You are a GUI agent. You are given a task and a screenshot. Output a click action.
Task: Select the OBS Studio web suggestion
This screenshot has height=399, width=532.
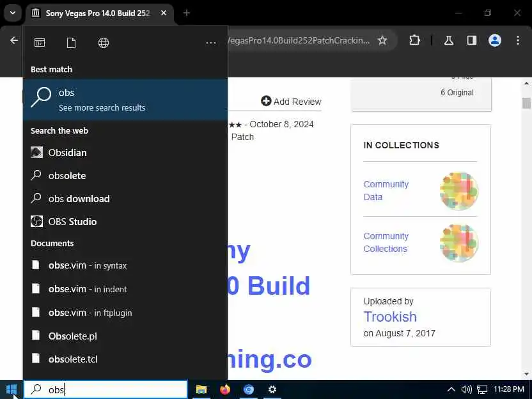pos(125,222)
